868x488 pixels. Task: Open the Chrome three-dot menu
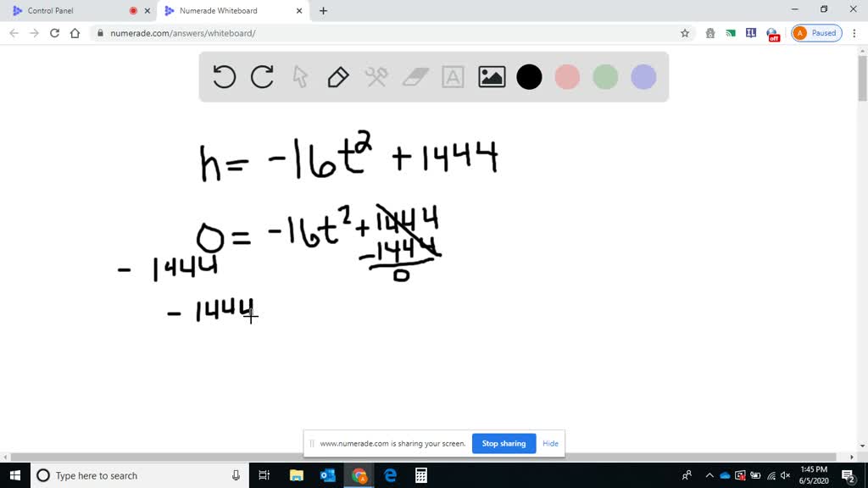click(854, 33)
